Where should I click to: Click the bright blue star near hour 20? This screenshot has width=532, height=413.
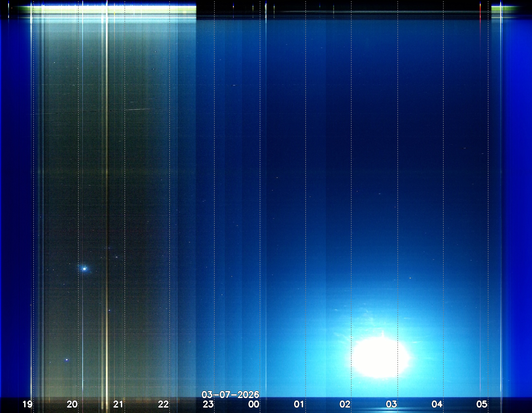(x=84, y=269)
